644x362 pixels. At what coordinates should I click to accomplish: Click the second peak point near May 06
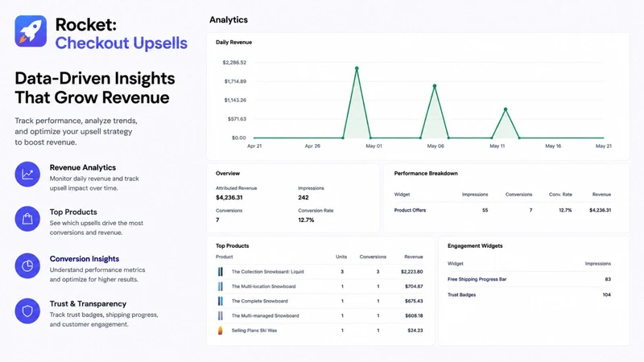coord(435,86)
